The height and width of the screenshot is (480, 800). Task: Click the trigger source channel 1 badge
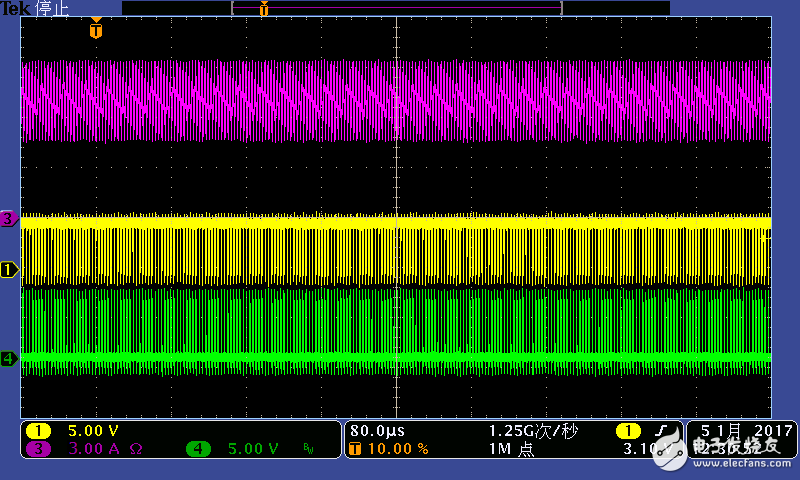[x=628, y=431]
